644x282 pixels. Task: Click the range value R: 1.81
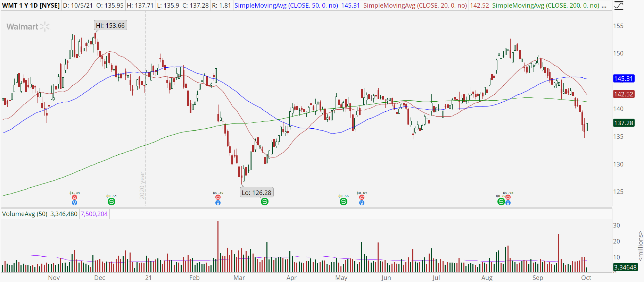(x=222, y=6)
